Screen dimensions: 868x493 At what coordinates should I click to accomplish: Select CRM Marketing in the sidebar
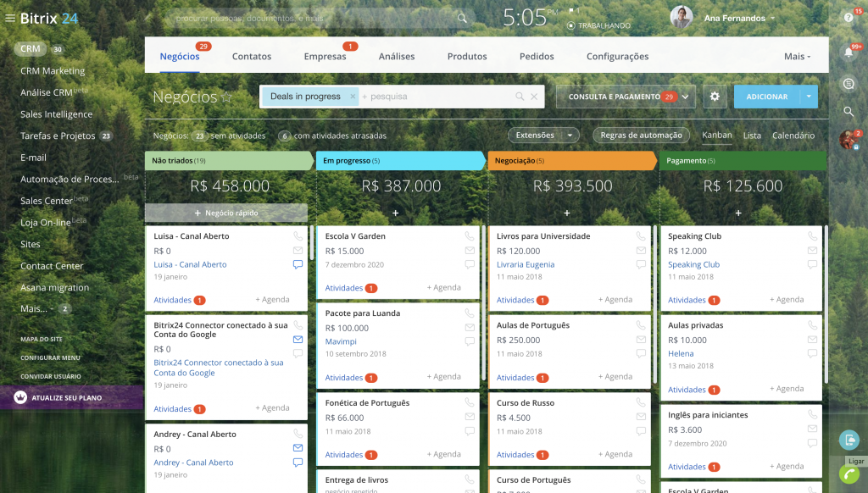pos(53,71)
